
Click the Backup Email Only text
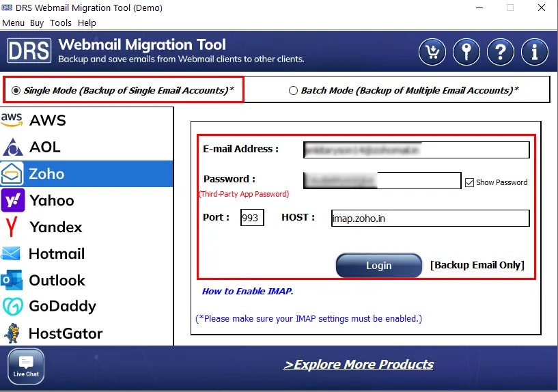[477, 265]
